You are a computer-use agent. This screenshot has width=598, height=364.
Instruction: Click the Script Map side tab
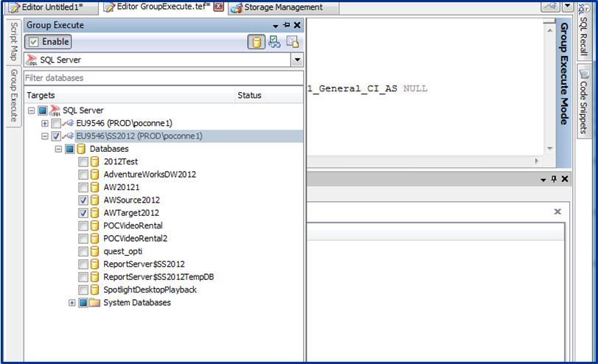pyautogui.click(x=13, y=41)
